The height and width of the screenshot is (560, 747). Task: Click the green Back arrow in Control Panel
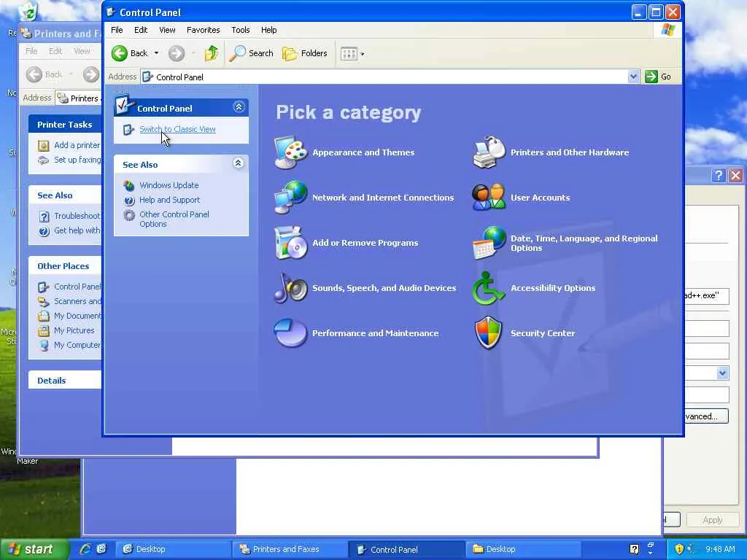coord(120,53)
